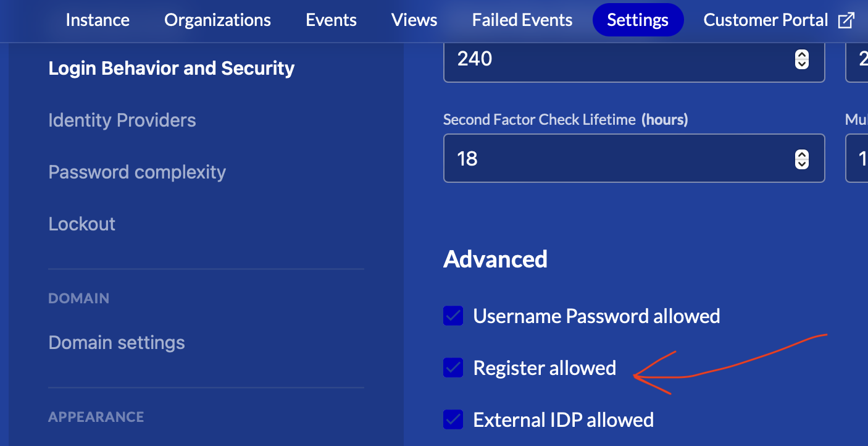Image resolution: width=868 pixels, height=446 pixels.
Task: Switch to the Organizations tab
Action: (x=217, y=20)
